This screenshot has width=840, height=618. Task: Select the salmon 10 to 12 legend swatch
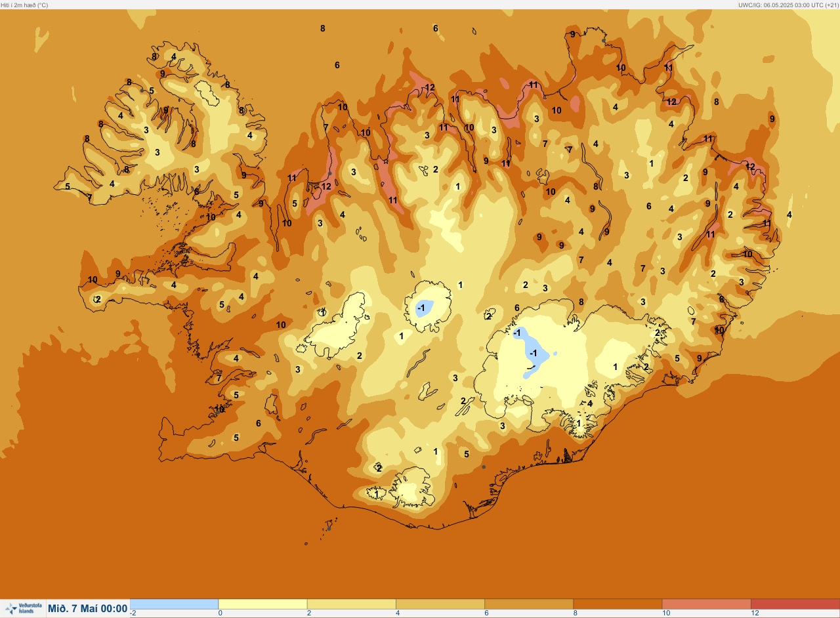(706, 604)
